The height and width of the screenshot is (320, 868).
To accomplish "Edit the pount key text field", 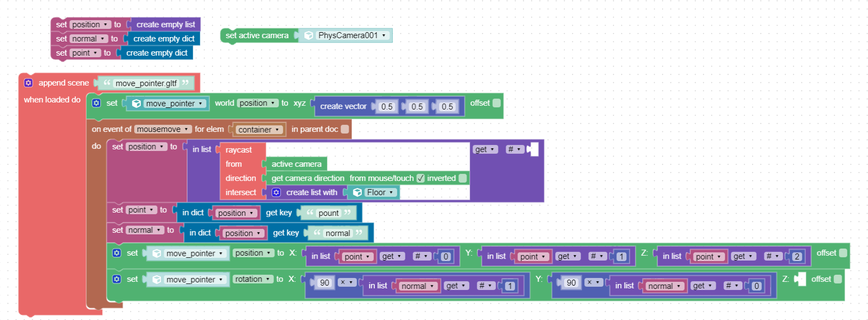I will coord(328,213).
